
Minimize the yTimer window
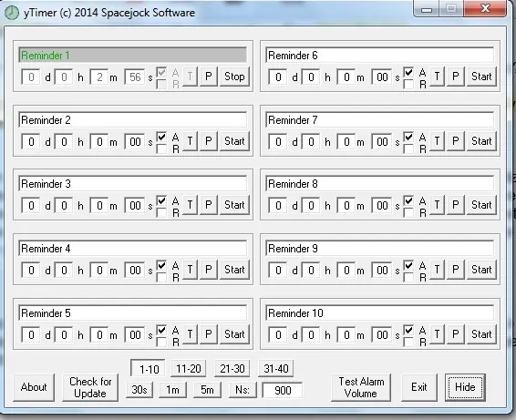point(427,9)
